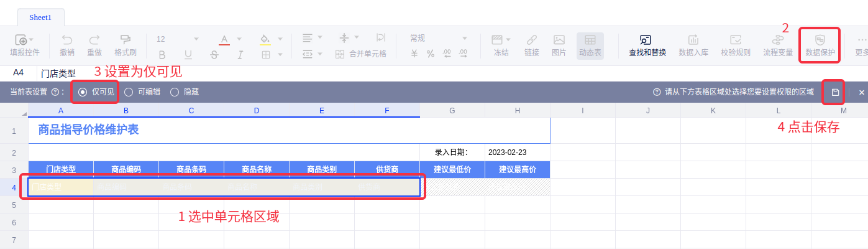Select the 隐藏 hidden radio option
The width and height of the screenshot is (868, 249).
(x=175, y=92)
